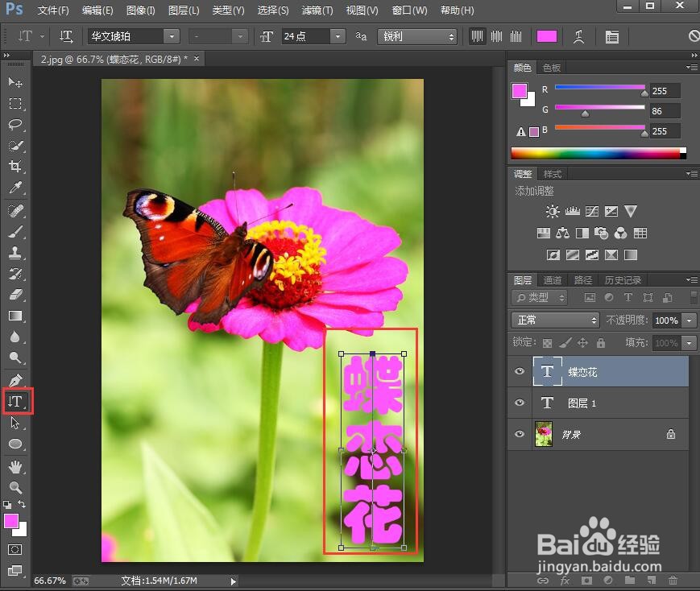700x591 pixels.
Task: Open the 图层(L) menu
Action: (x=184, y=10)
